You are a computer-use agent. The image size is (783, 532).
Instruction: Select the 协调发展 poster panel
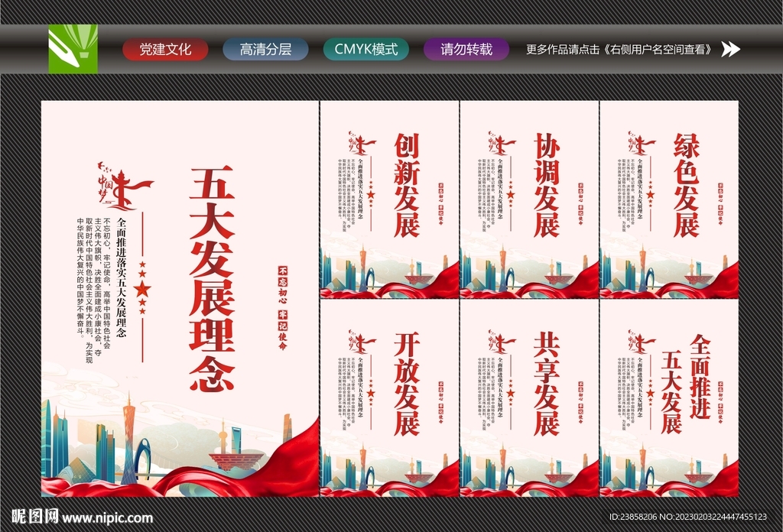(x=529, y=199)
